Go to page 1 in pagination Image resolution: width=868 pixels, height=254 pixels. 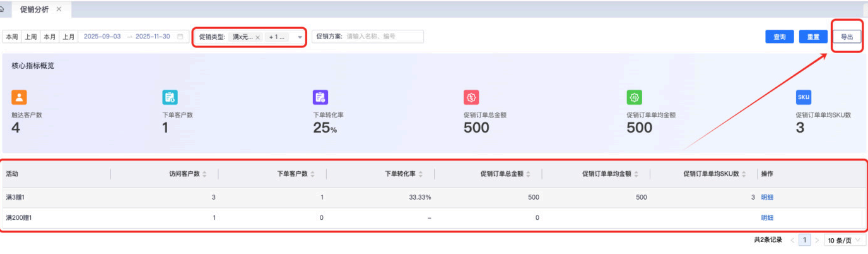point(805,240)
